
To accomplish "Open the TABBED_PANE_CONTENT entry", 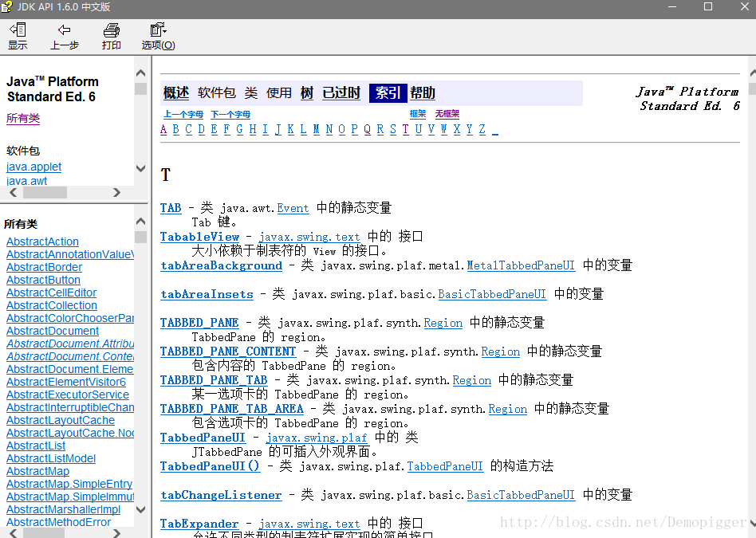I will [228, 351].
